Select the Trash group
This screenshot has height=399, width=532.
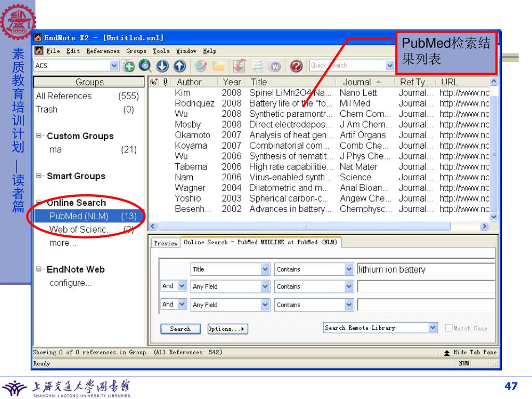[x=89, y=109]
